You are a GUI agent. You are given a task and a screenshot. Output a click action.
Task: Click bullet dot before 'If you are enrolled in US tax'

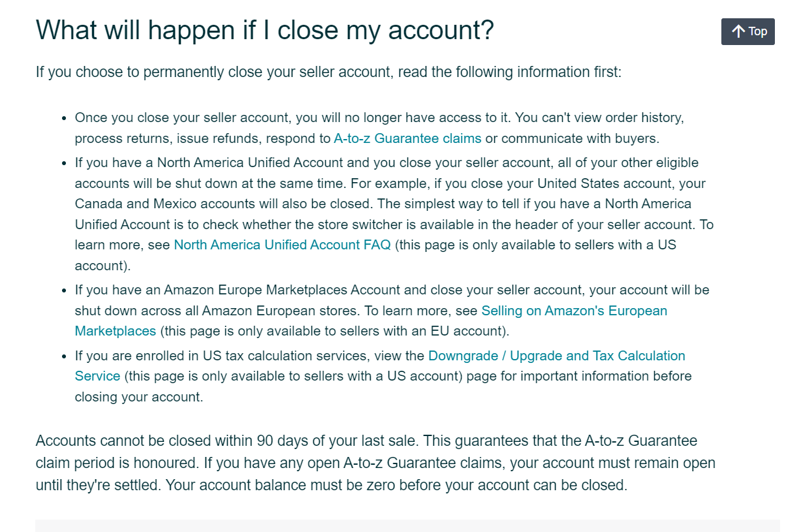[x=63, y=356]
